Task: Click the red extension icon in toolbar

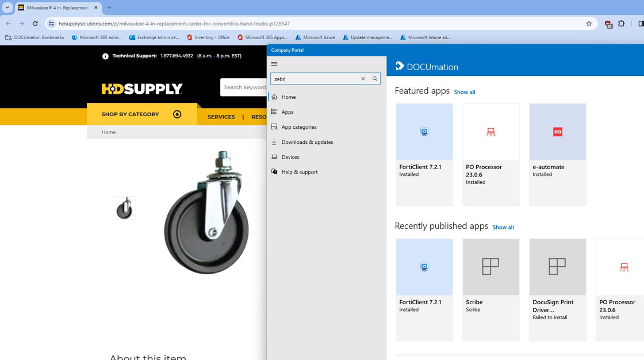Action: click(608, 24)
